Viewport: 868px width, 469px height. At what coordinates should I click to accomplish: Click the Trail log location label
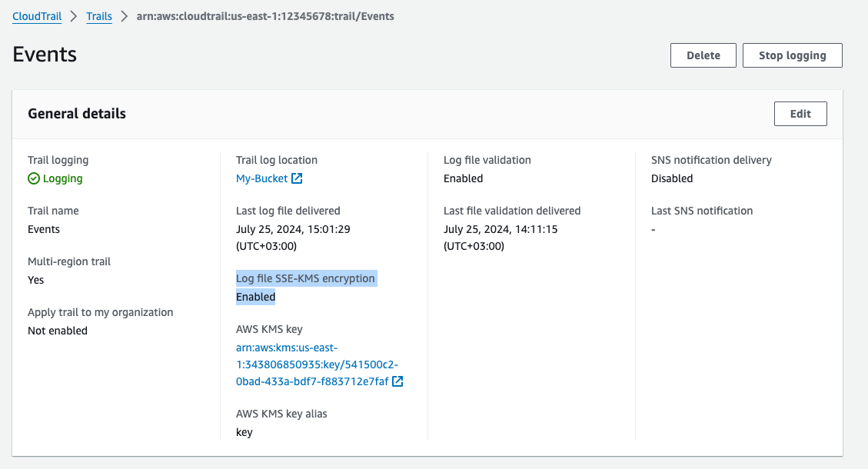point(277,160)
